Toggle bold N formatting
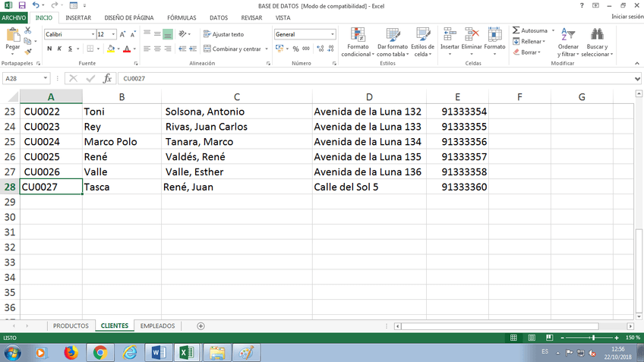644x362 pixels. pos(49,49)
